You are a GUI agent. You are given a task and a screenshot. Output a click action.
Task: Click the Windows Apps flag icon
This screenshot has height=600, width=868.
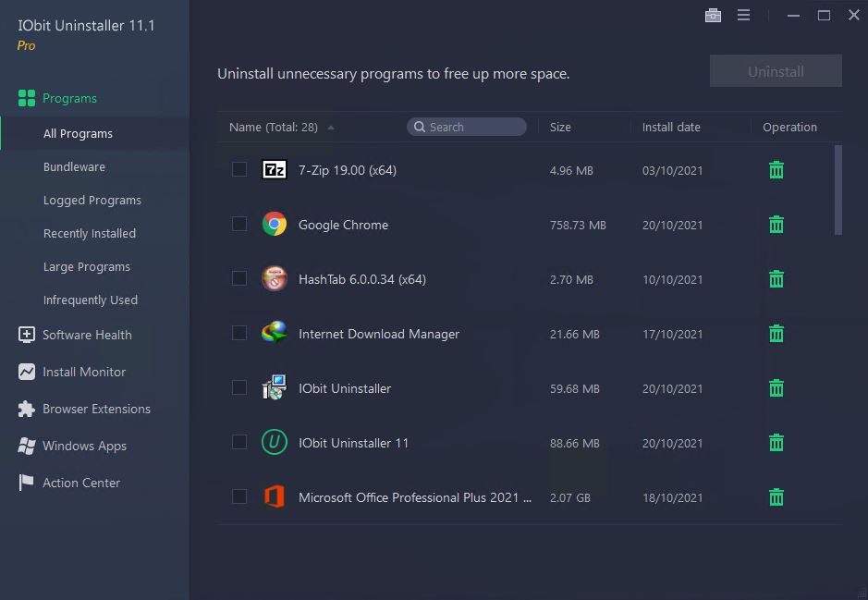click(x=27, y=447)
